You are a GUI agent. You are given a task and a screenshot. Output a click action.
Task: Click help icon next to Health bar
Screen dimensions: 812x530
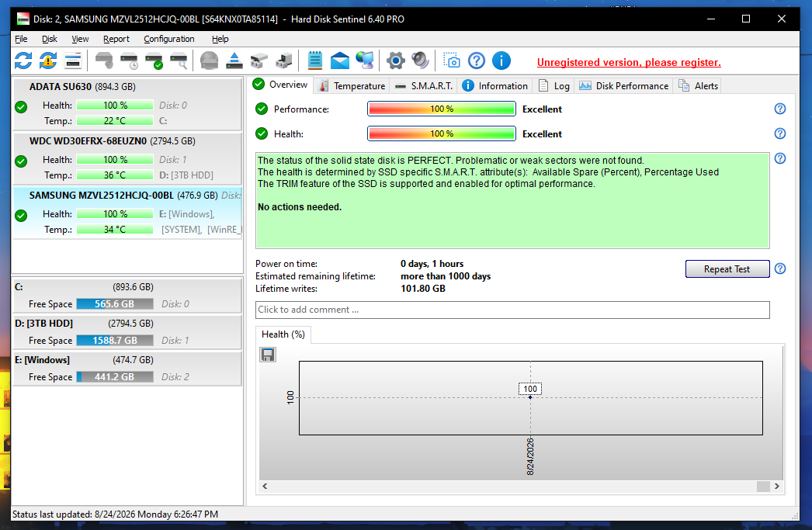click(x=780, y=133)
